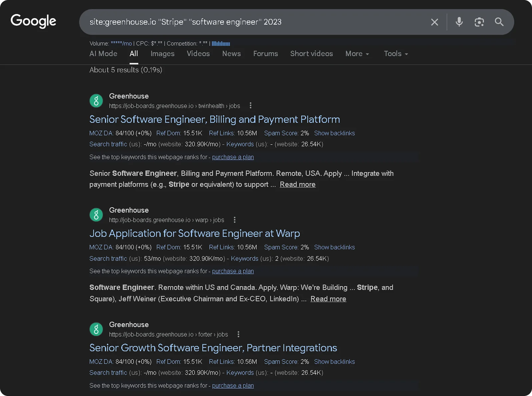
Task: Open options menu on the Warp result
Action: pyautogui.click(x=234, y=220)
